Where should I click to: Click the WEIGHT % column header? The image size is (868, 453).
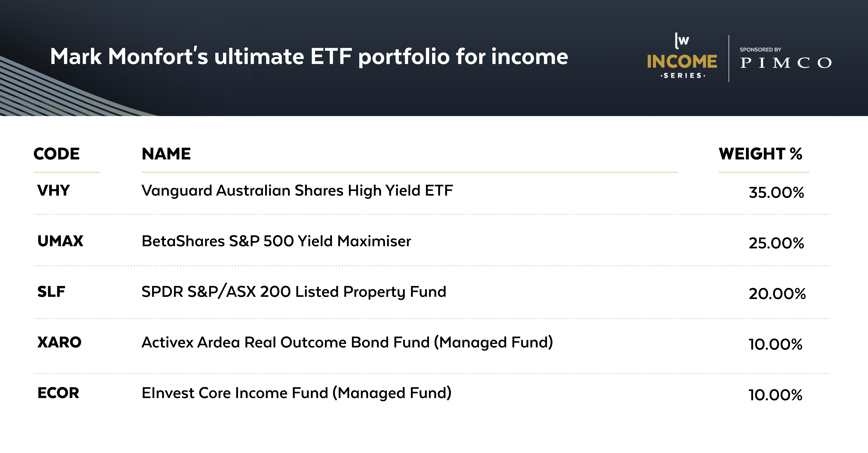coord(760,154)
